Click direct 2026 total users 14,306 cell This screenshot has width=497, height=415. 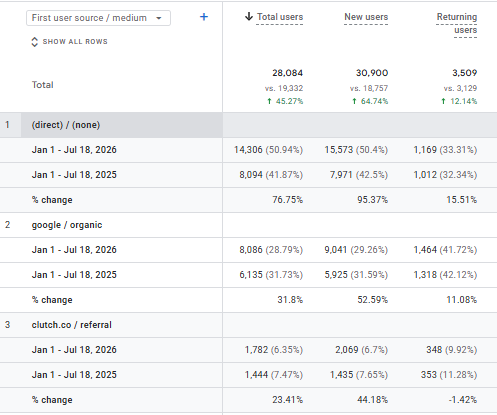268,150
